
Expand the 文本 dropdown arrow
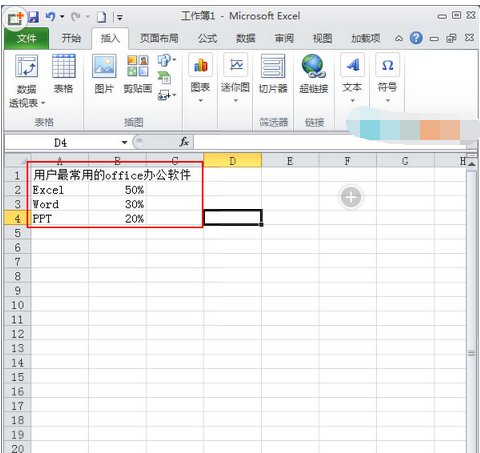(352, 100)
